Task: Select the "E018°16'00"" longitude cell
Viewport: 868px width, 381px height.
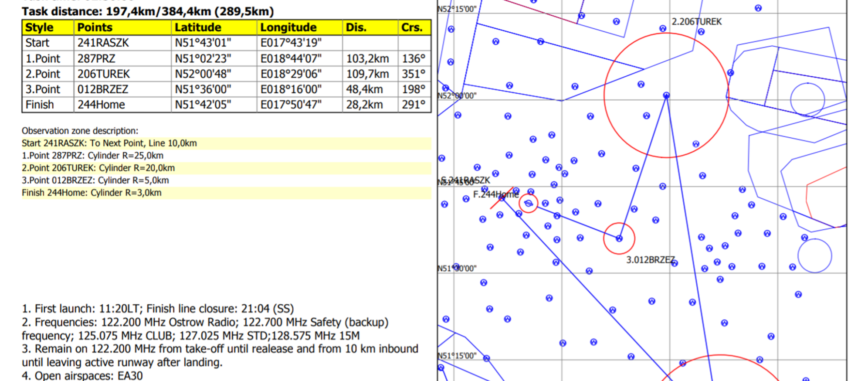Action: click(x=291, y=89)
